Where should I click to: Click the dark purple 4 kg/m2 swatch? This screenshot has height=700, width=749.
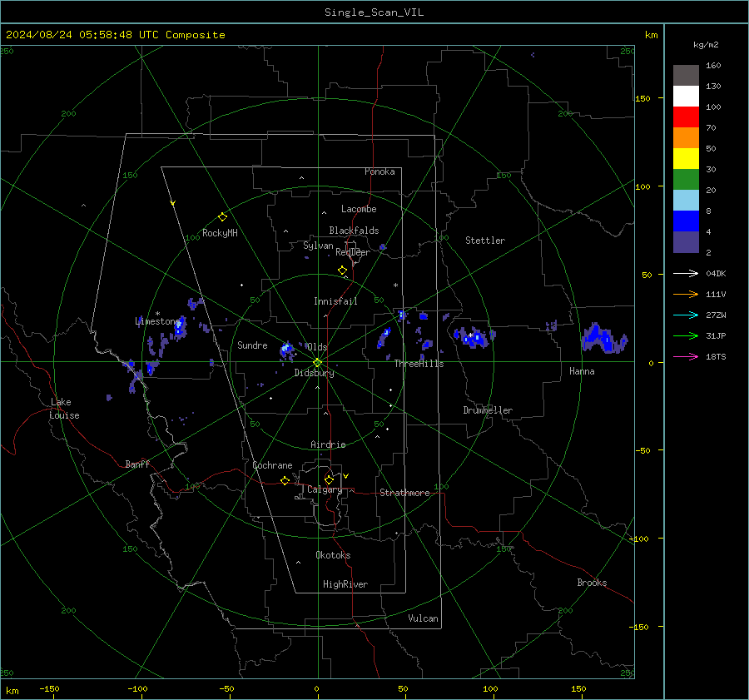pyautogui.click(x=686, y=241)
